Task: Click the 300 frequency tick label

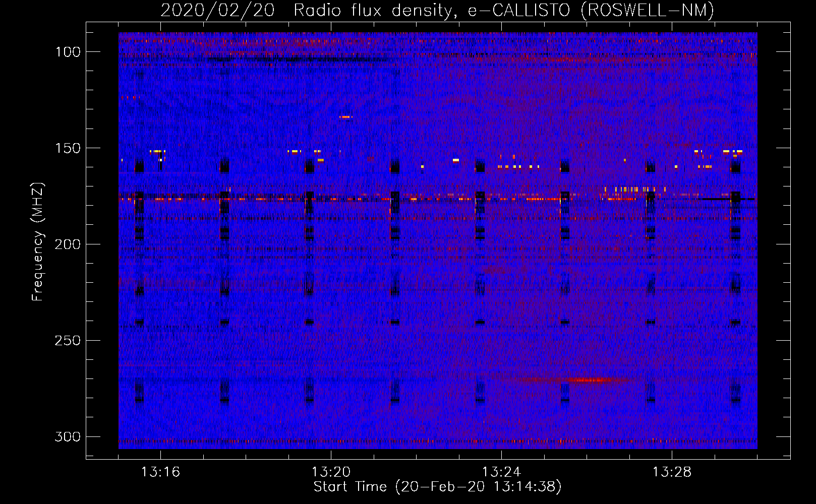Action: tap(68, 436)
